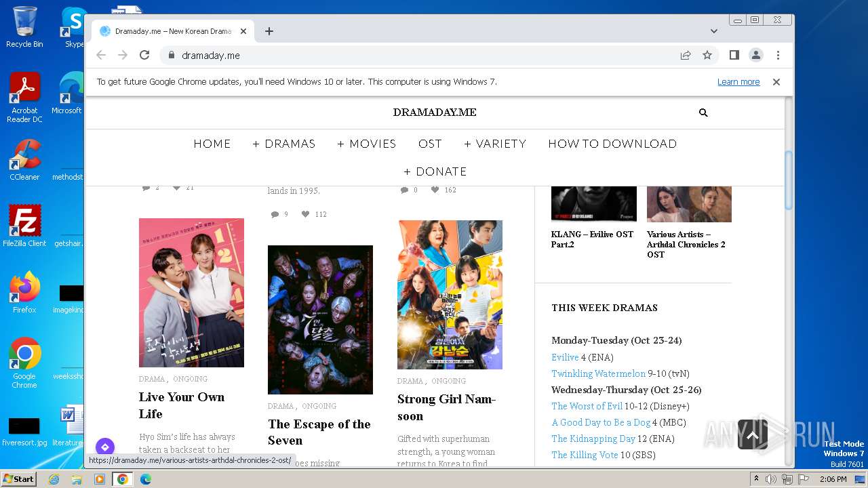The height and width of the screenshot is (488, 868).
Task: Click the Live Your Own Life poster
Action: pyautogui.click(x=191, y=293)
